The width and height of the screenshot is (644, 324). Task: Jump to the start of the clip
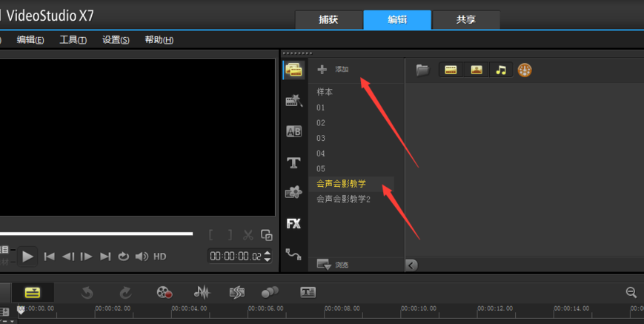[50, 257]
